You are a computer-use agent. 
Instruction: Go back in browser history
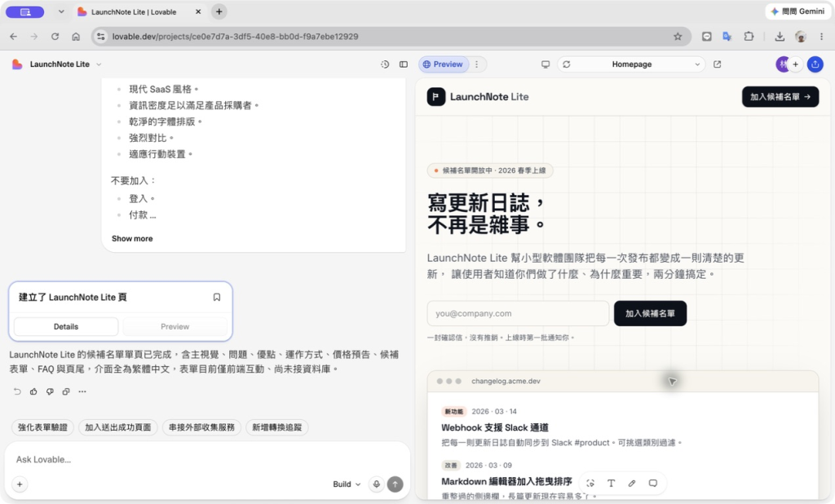pyautogui.click(x=13, y=36)
